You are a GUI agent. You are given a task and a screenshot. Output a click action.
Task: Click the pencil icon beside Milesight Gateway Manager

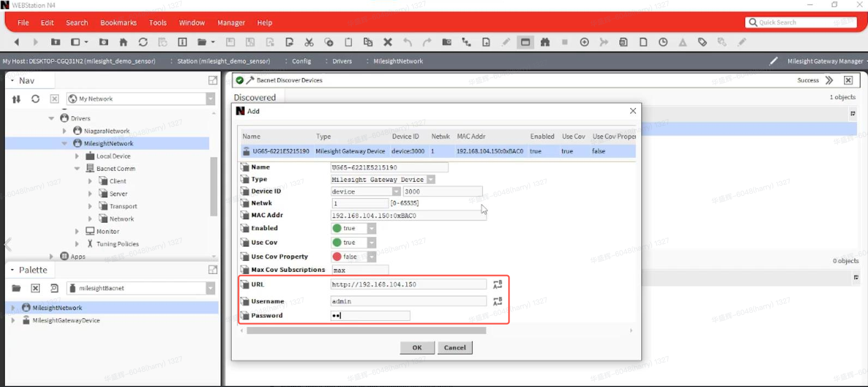pos(773,61)
